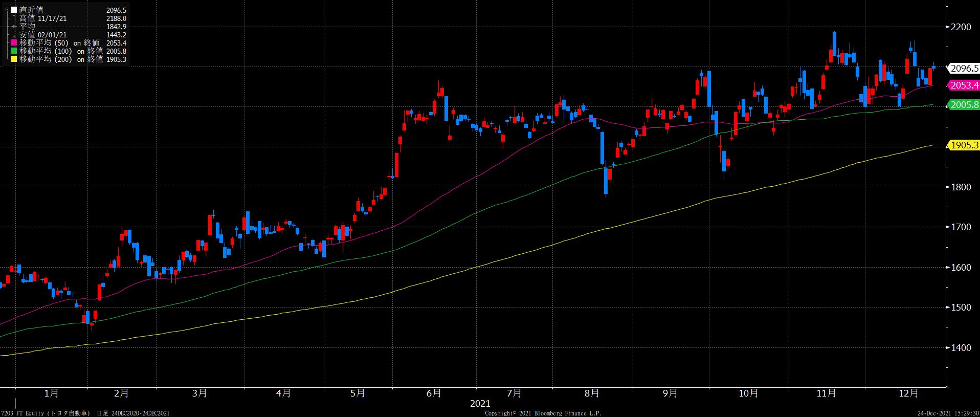This screenshot has width=980, height=417.
Task: Click the white 直近値 color swatch
Action: pyautogui.click(x=13, y=10)
